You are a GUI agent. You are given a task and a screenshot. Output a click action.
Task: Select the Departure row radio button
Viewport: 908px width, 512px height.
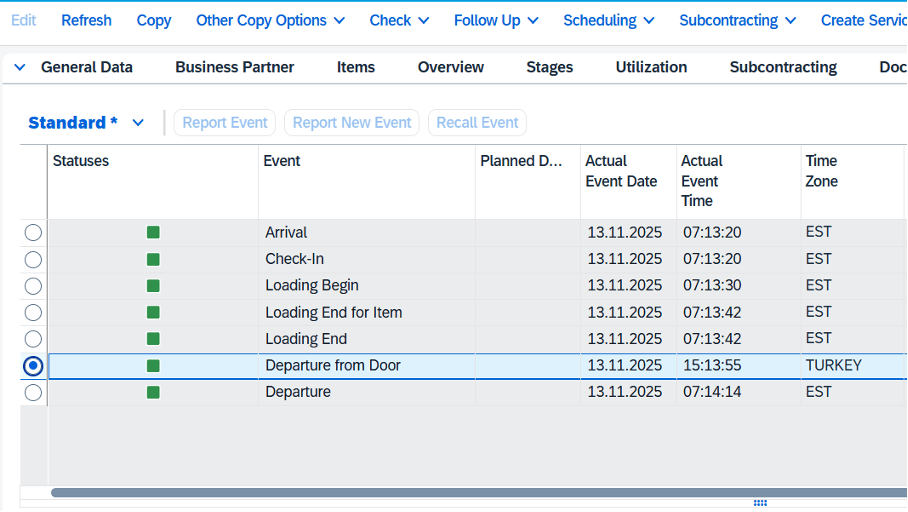point(33,392)
